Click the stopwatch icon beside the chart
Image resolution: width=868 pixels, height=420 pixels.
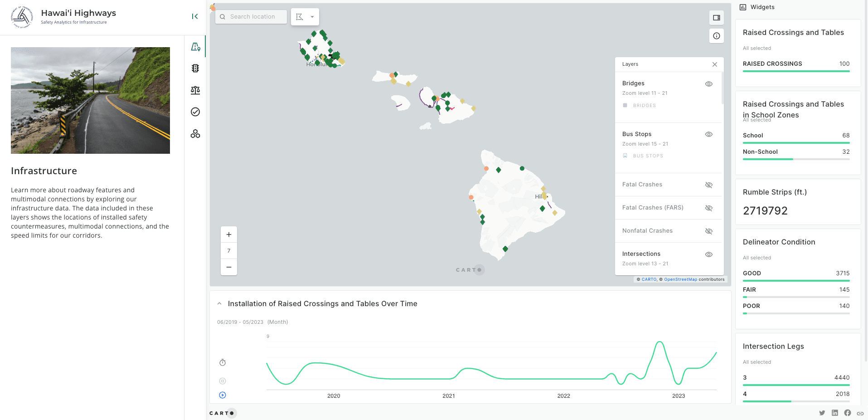(222, 362)
